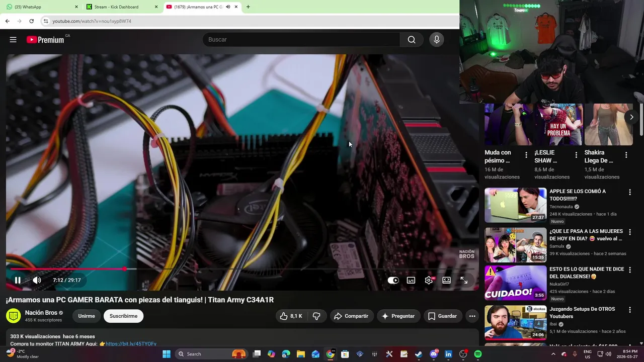This screenshot has width=644, height=362.
Task: Like the video with 8,1 K
Action: click(291, 316)
